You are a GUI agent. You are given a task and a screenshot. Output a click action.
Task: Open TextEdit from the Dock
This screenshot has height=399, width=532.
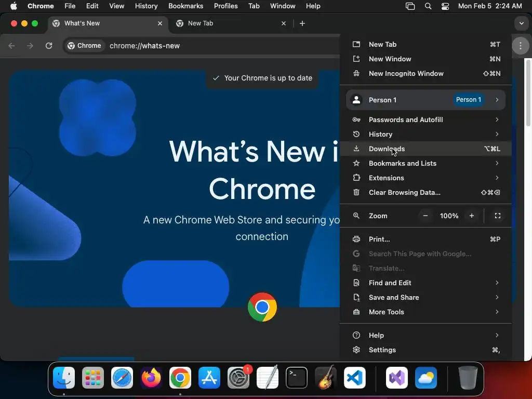268,378
